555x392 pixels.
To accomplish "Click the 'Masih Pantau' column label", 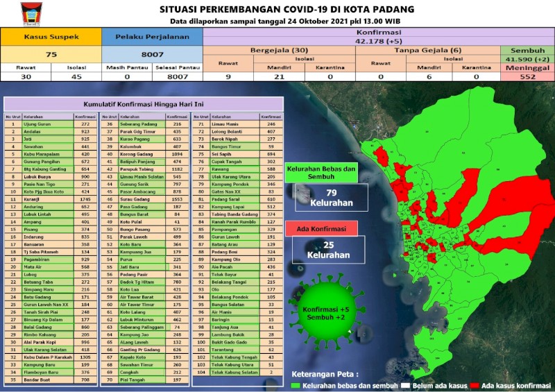I will click(127, 67).
